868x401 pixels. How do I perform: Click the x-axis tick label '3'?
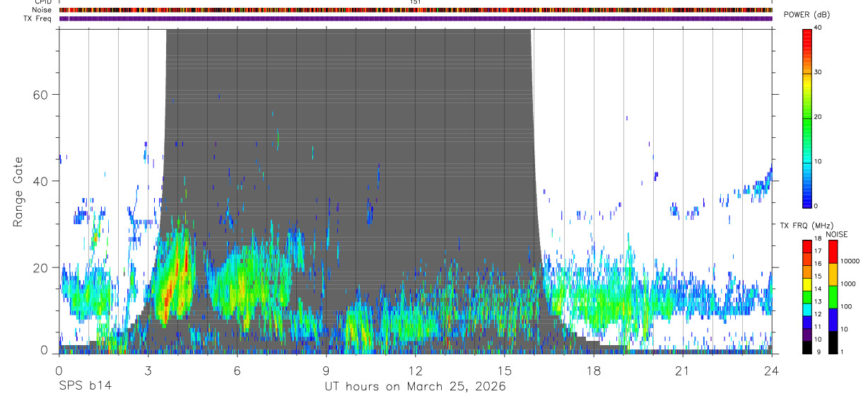[148, 371]
